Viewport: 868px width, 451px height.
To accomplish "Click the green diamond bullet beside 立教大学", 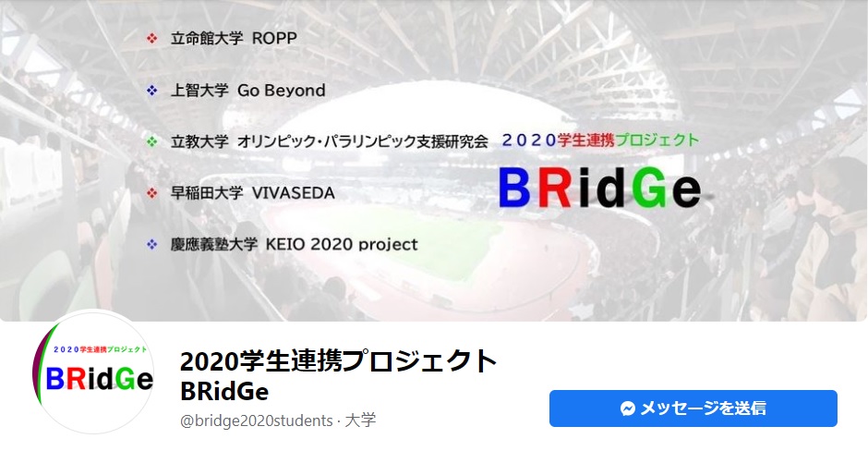I will [151, 141].
